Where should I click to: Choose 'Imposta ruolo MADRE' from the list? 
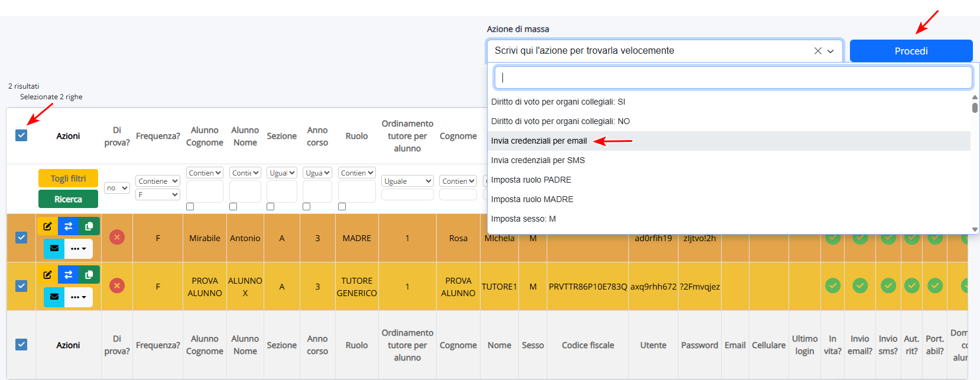[x=532, y=199]
